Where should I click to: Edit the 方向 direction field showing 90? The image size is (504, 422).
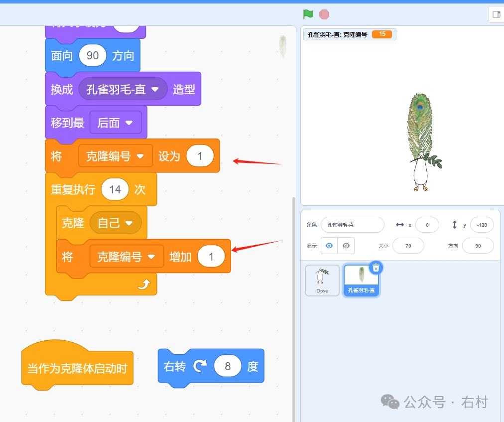(478, 246)
